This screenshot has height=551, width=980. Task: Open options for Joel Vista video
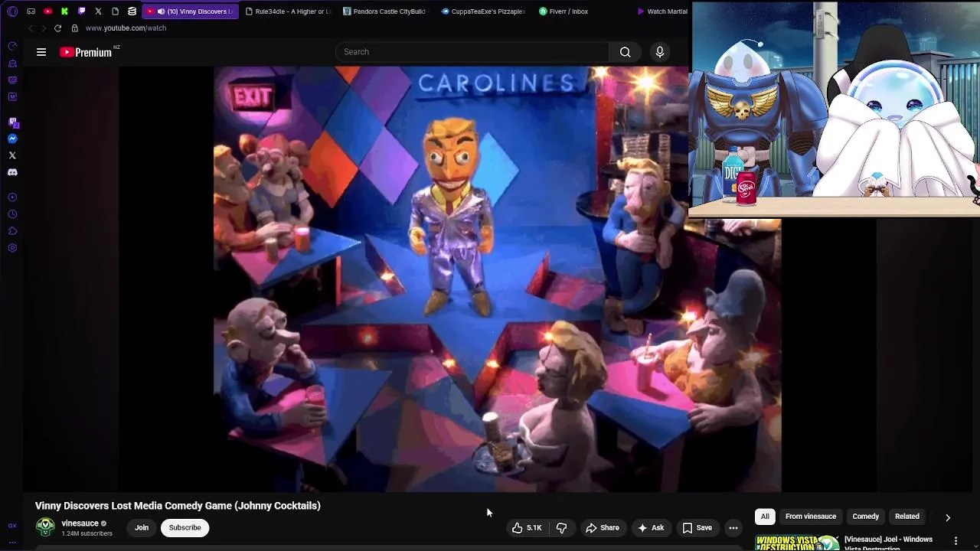tap(955, 541)
